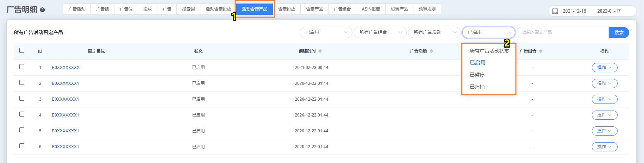
Task: Open the 所有广告活动 filter dropdown
Action: tap(434, 32)
